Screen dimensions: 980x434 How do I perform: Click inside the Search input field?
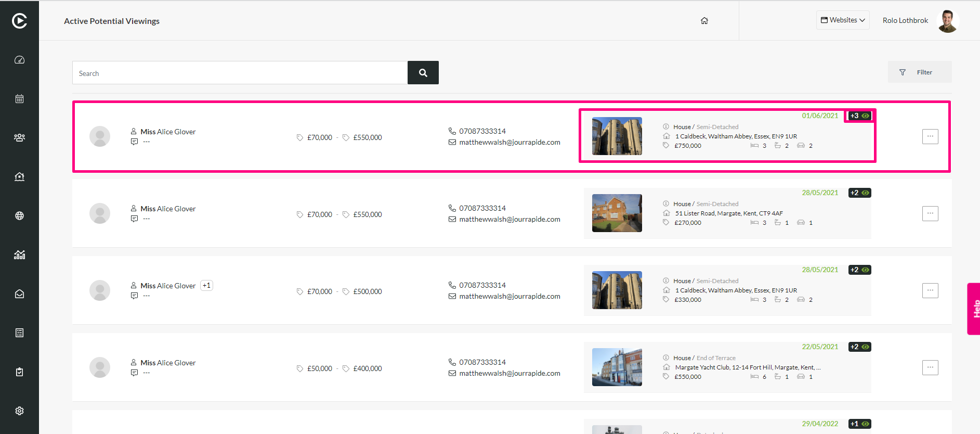point(240,73)
